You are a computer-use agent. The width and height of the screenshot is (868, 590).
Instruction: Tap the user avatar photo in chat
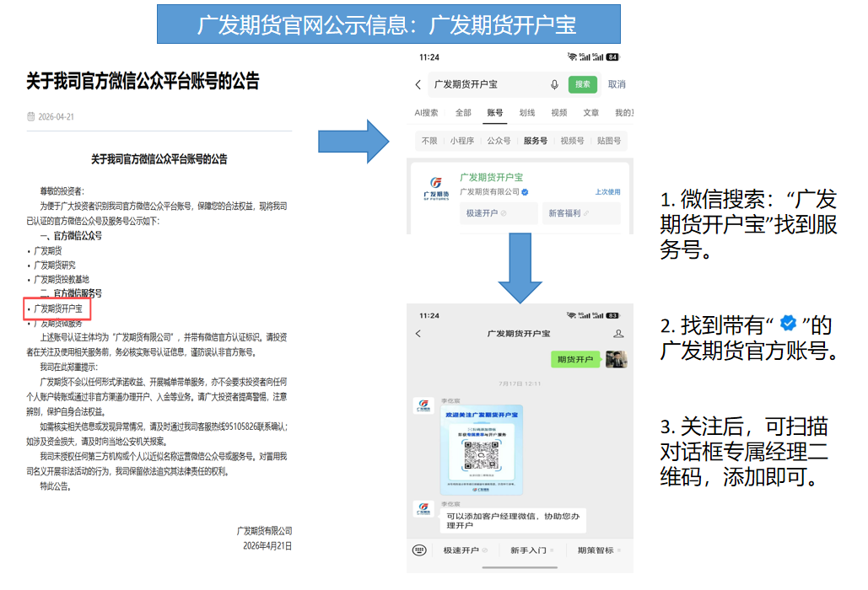(x=616, y=359)
